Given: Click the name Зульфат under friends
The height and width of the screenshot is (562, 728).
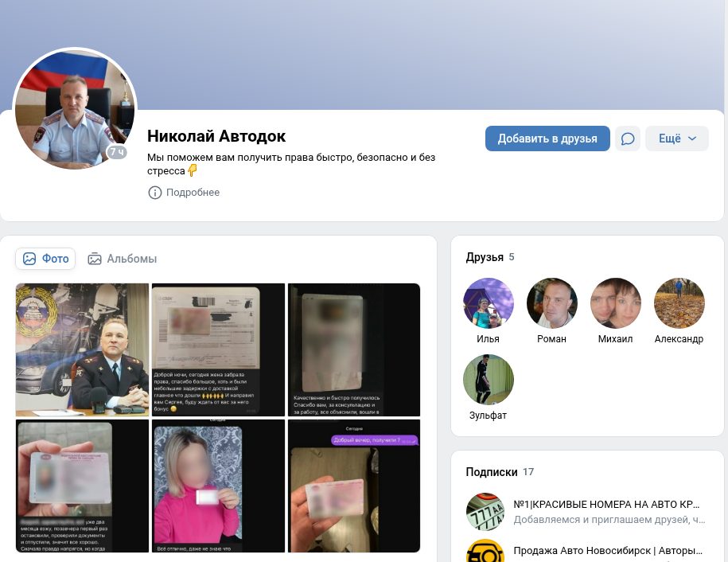Looking at the screenshot, I should (x=488, y=416).
